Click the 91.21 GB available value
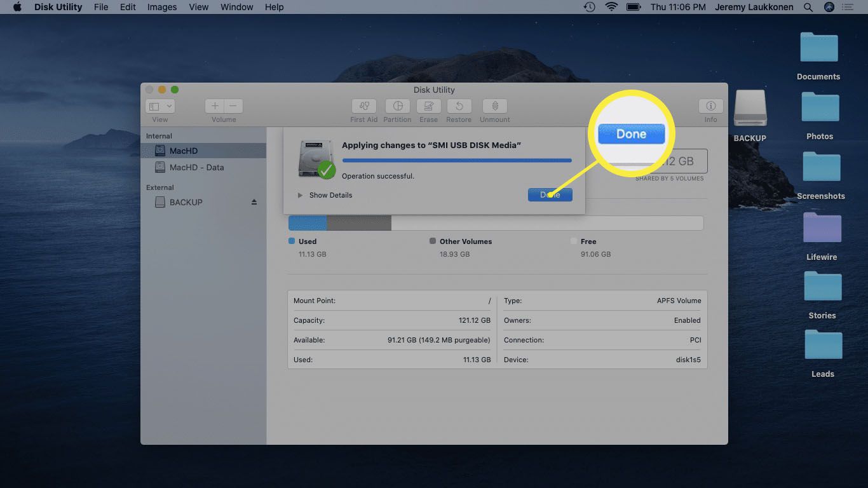Viewport: 868px width, 488px height. [438, 340]
